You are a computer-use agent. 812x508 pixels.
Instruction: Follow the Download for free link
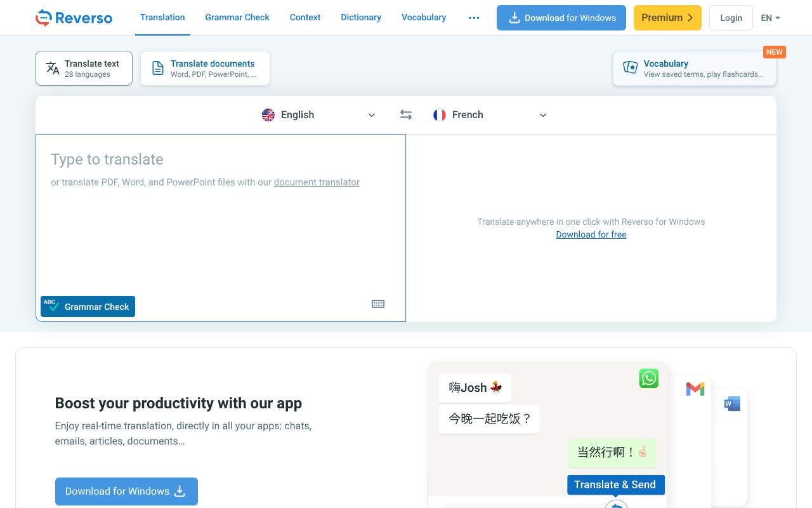[591, 234]
